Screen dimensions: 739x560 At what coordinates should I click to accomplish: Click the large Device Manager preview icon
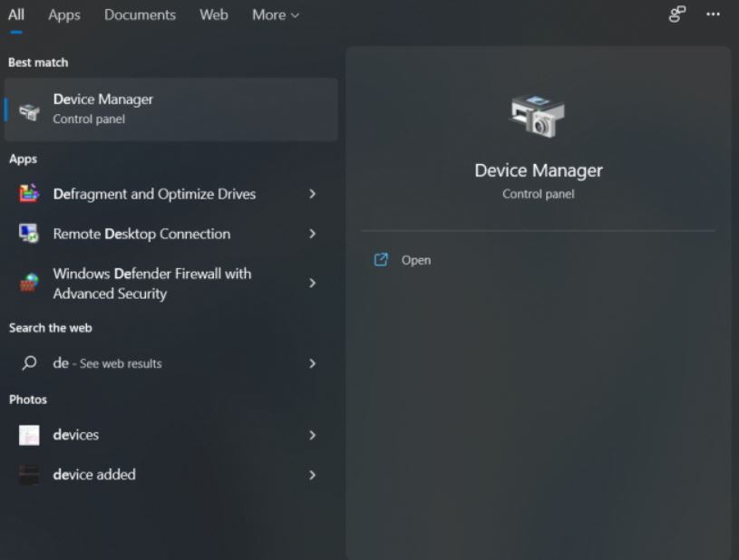pos(538,117)
